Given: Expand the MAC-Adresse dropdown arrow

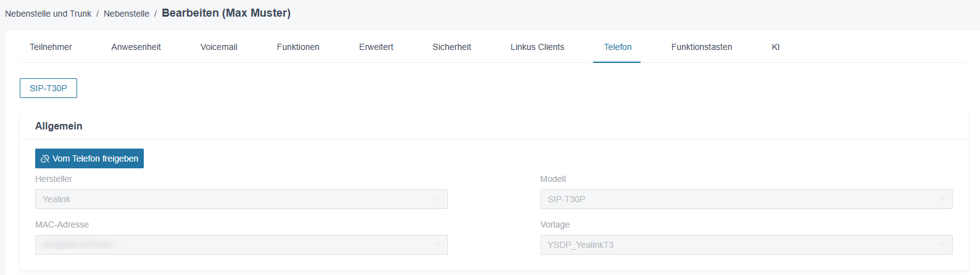Looking at the screenshot, I should click(x=437, y=245).
